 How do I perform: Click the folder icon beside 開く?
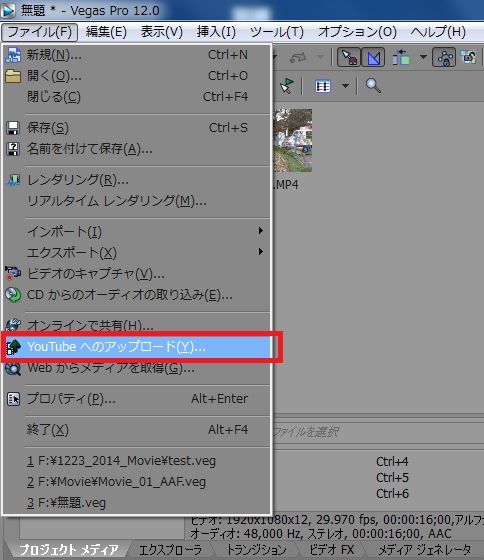click(x=13, y=76)
